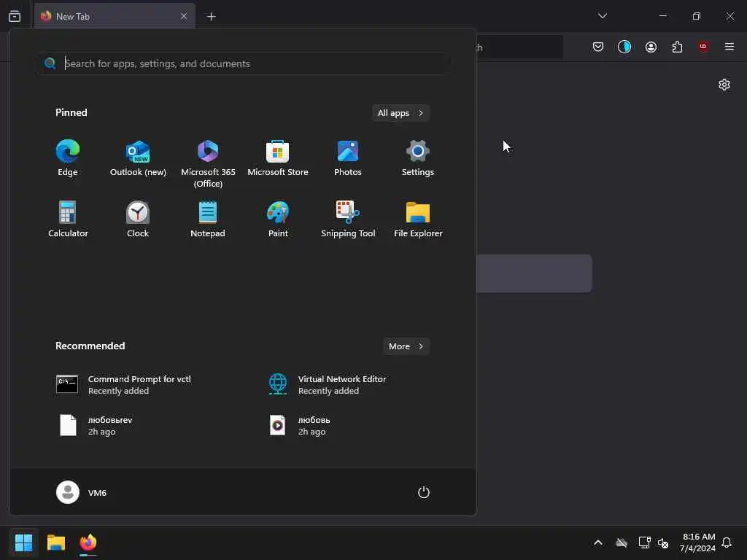Open New Tab personalize gear icon
Image resolution: width=747 pixels, height=560 pixels.
(724, 85)
